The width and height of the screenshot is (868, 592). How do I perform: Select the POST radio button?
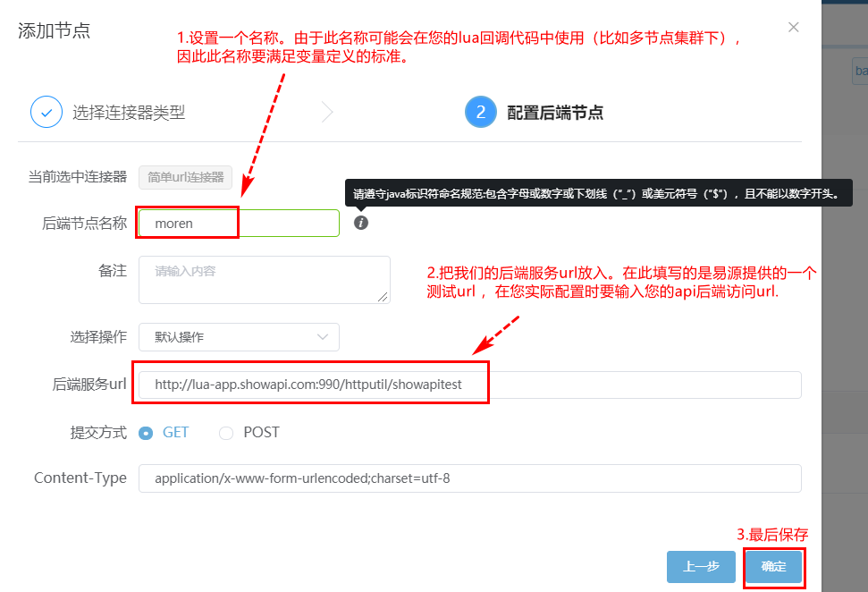pos(226,433)
